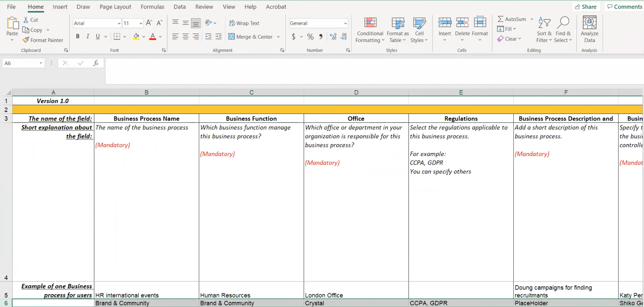The image size is (644, 307).
Task: Expand the font color options arrow
Action: coord(160,37)
